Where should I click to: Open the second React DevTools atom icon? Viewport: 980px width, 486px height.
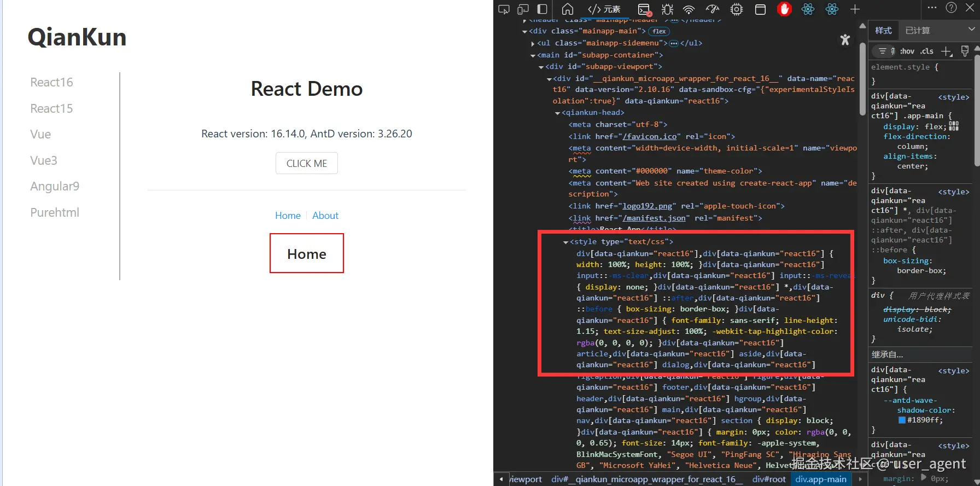click(832, 9)
